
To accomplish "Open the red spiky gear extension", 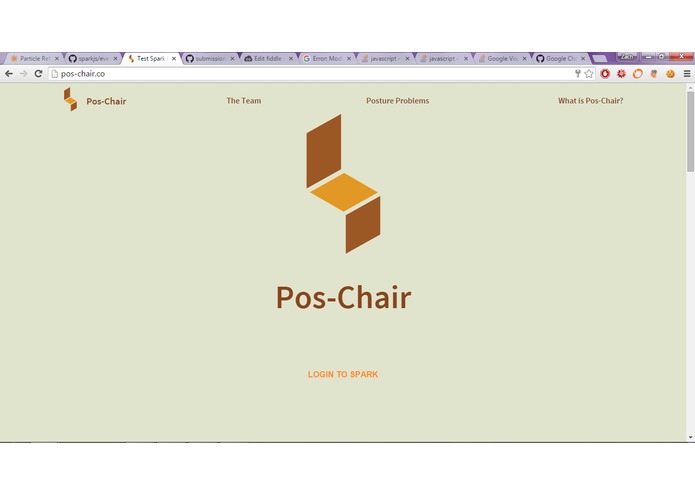I will (621, 74).
